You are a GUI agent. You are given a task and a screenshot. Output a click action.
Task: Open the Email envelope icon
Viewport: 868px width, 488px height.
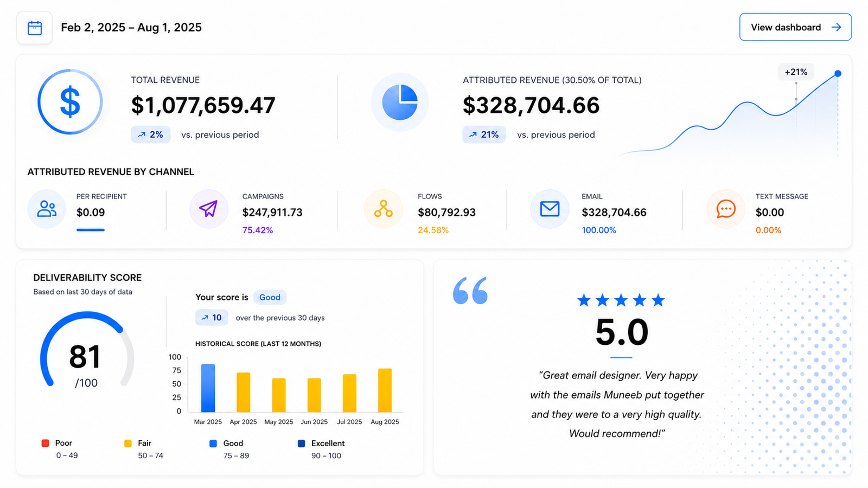[x=550, y=209]
